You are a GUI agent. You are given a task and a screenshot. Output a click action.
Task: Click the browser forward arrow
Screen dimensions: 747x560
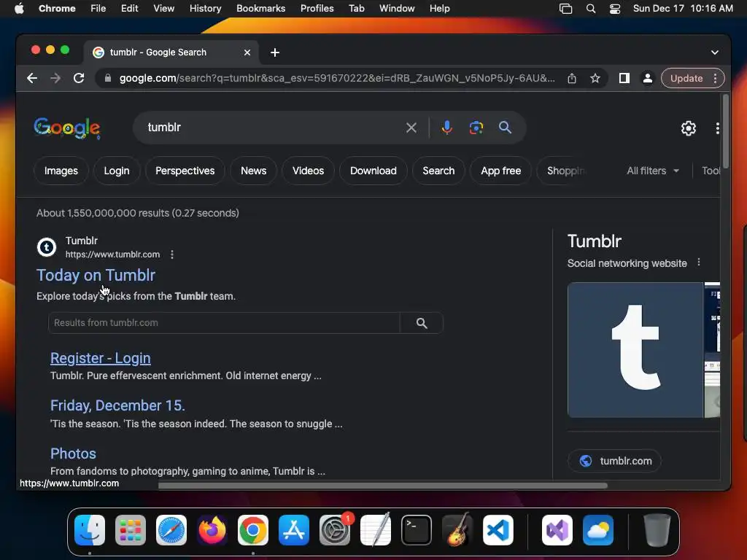[x=55, y=78]
